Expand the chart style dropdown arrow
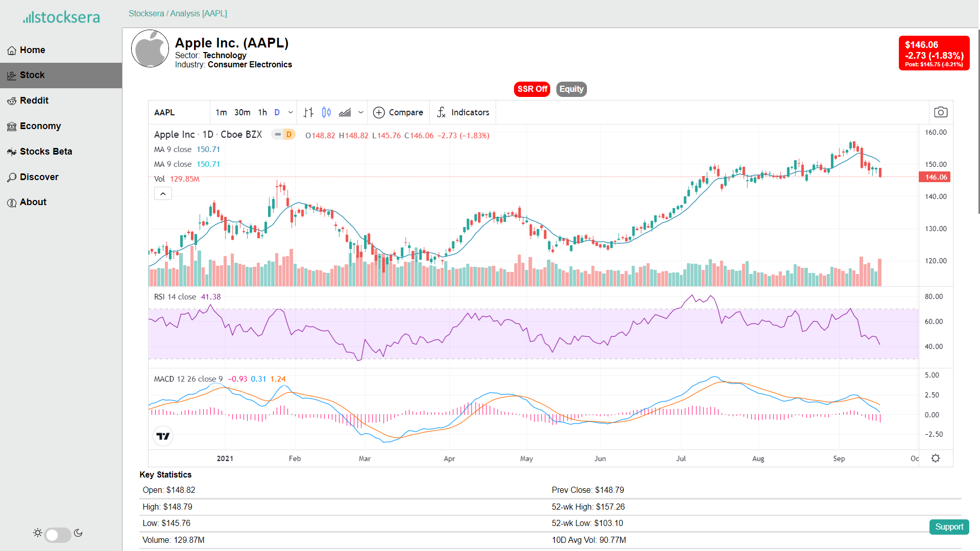980x551 pixels. [x=361, y=112]
